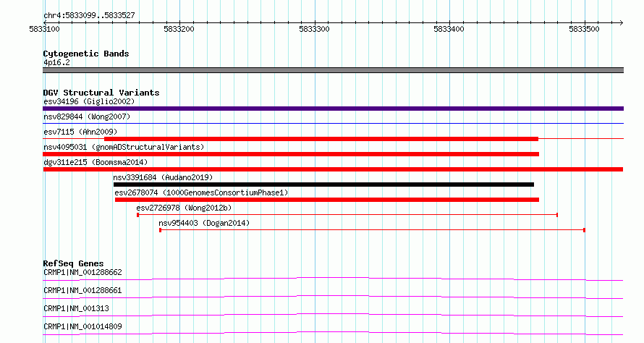
Task: Open transcript label CRMP1|NM_001313
Action: point(77,308)
